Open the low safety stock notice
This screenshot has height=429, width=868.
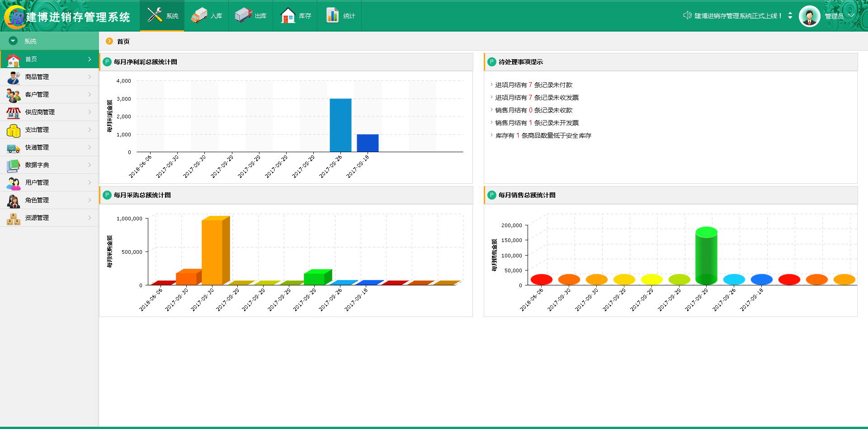pyautogui.click(x=543, y=135)
